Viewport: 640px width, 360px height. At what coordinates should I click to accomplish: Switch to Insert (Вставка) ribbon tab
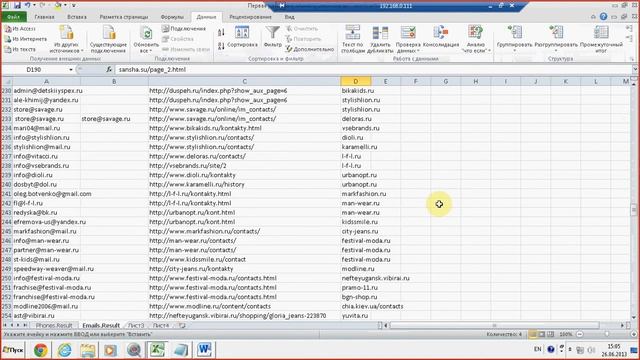77,17
